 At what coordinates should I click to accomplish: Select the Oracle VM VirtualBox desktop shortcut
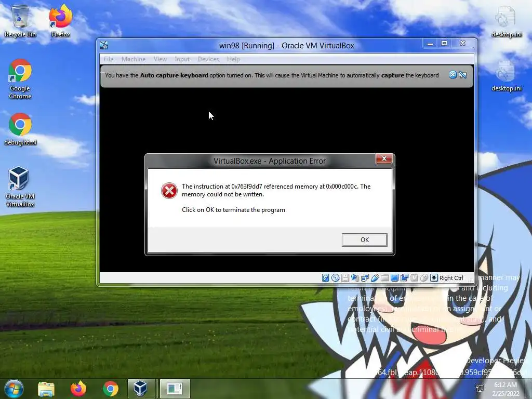point(20,187)
